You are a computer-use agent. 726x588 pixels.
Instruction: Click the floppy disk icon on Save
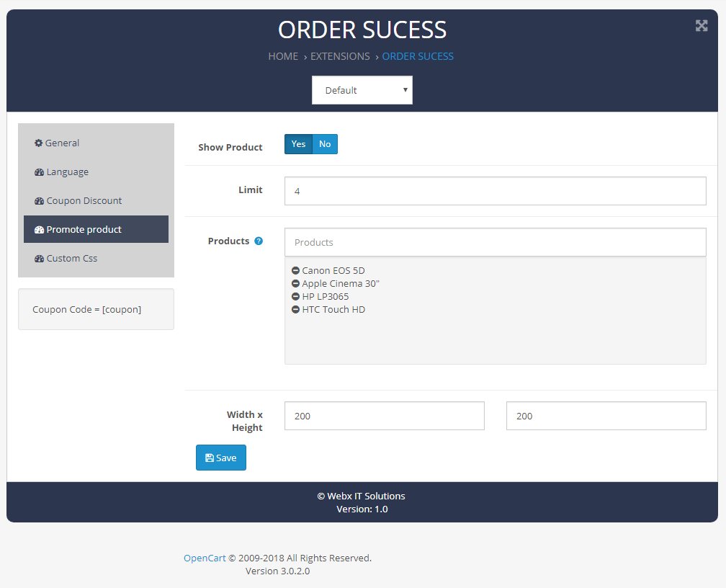209,458
